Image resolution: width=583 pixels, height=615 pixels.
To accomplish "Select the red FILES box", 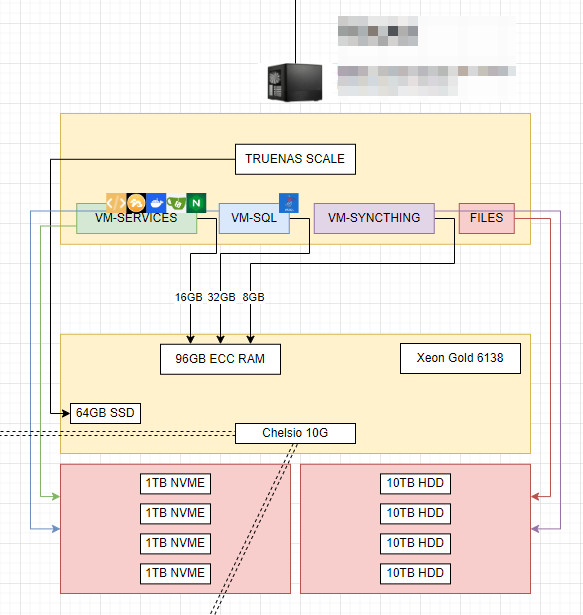I will tap(487, 218).
